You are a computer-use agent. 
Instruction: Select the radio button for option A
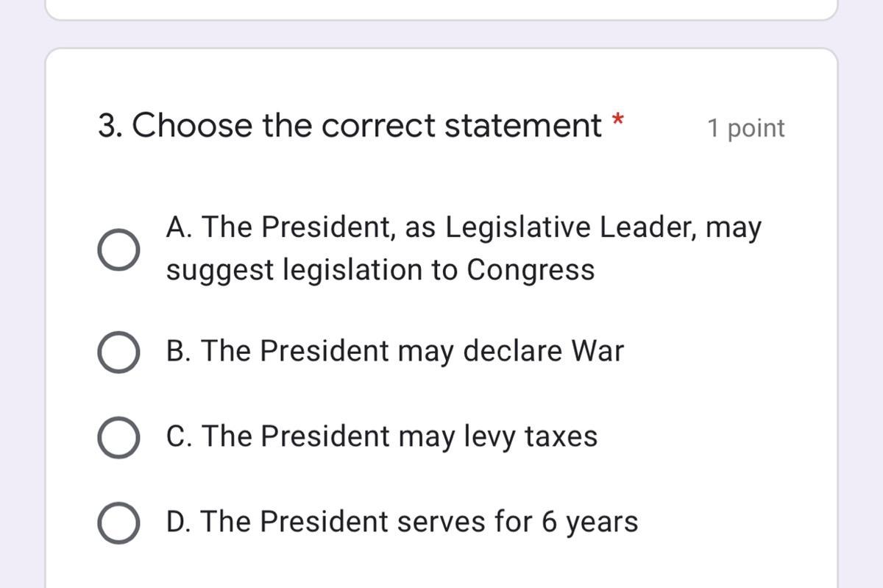[x=118, y=249]
